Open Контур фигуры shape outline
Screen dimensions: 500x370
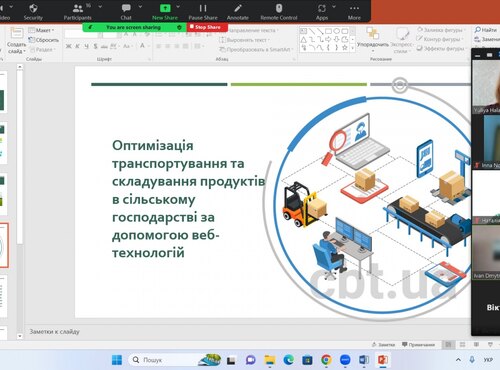click(440, 39)
